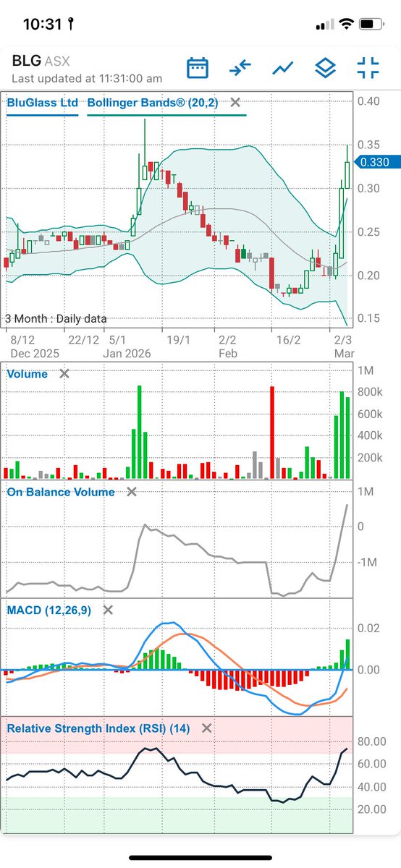Select the BluGlass Ltd series label
Screen dimensions: 401x868
(x=43, y=103)
